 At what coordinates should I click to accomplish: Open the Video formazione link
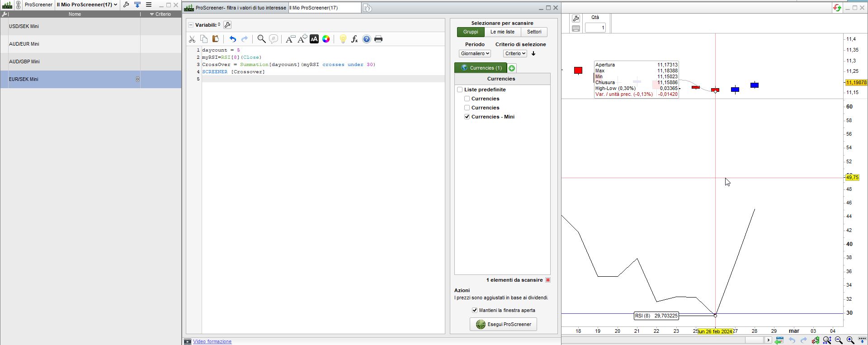point(212,341)
